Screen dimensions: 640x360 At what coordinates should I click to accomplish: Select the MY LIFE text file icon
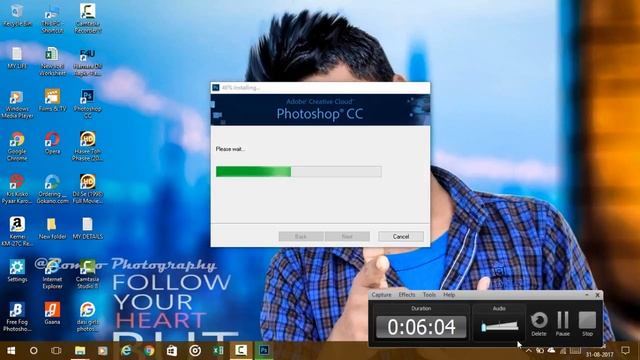point(17,58)
